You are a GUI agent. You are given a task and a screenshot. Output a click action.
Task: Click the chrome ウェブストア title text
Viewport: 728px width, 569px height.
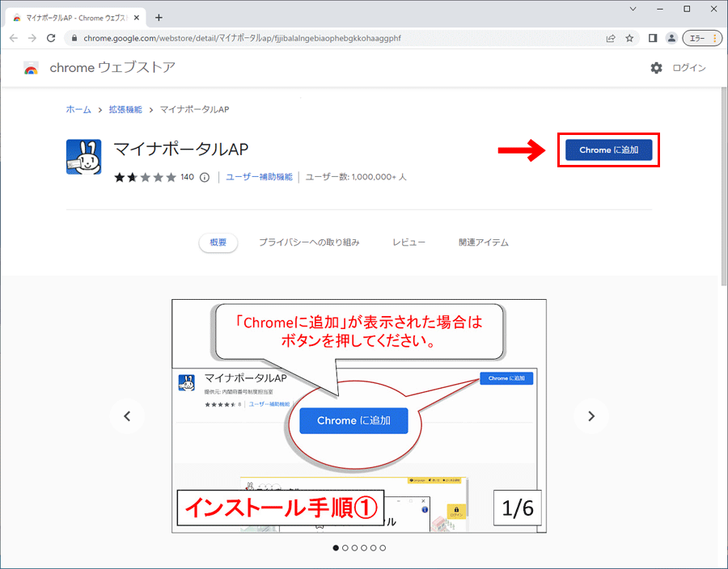coord(112,68)
